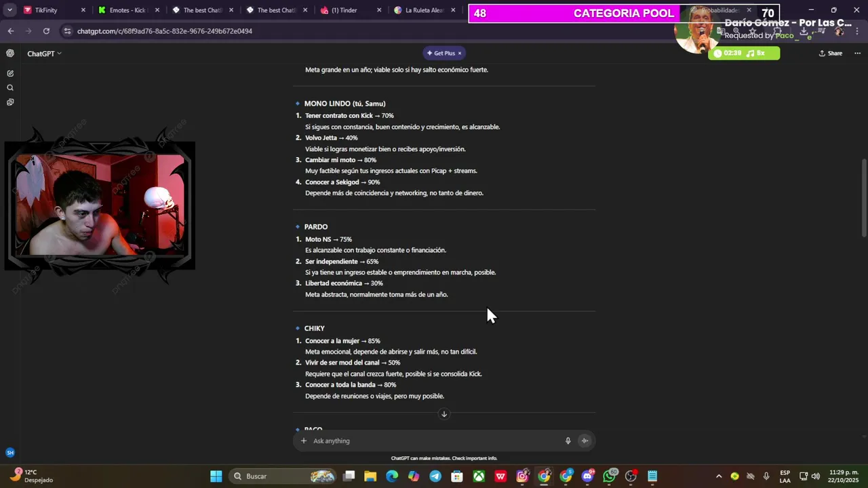The width and height of the screenshot is (868, 488).
Task: Start a new chat from the sidebar
Action: click(10, 73)
